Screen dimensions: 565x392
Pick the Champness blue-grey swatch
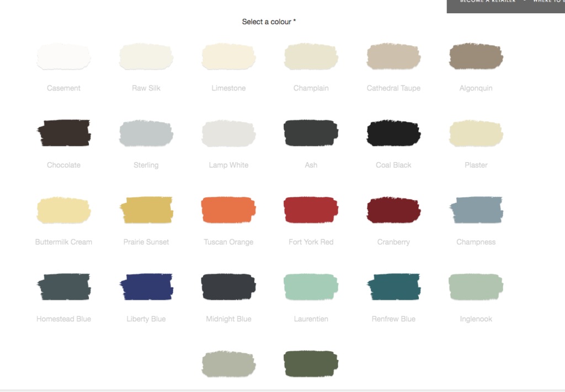pos(476,210)
